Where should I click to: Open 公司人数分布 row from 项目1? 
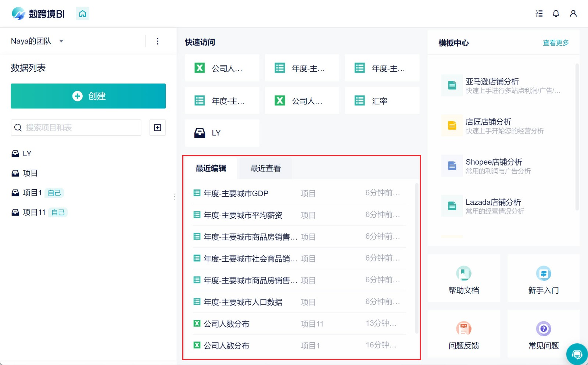(299, 345)
